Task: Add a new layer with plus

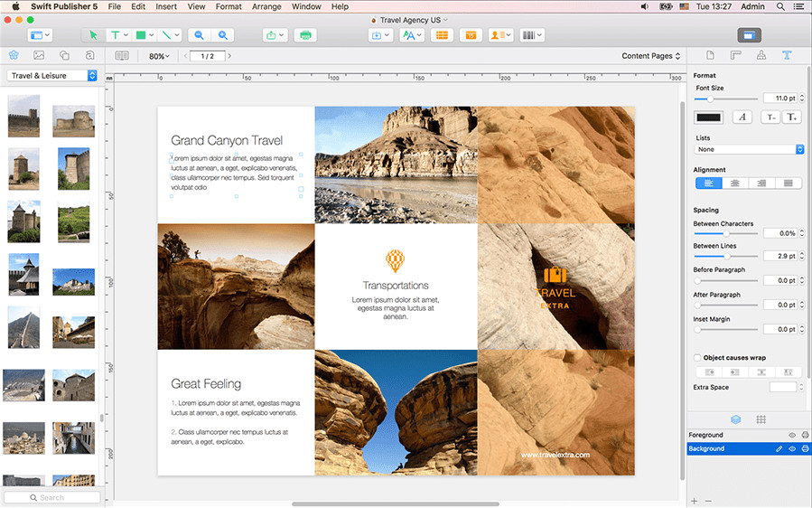Action: point(694,500)
